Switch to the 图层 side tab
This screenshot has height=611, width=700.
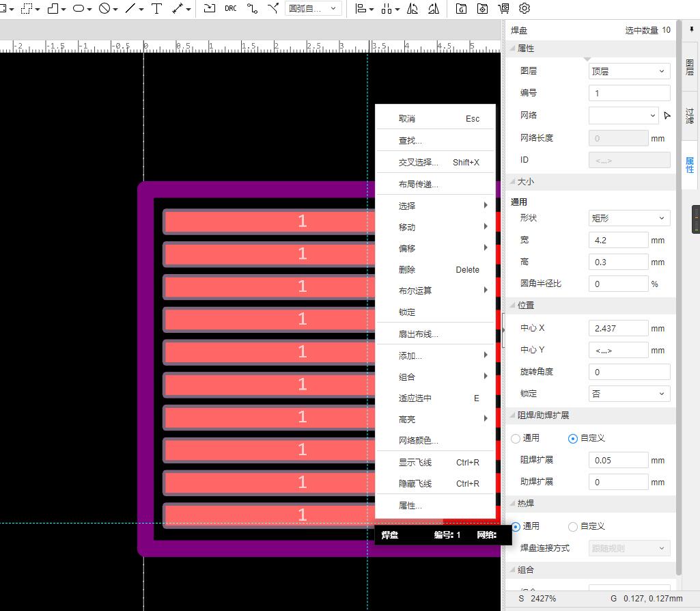point(690,68)
